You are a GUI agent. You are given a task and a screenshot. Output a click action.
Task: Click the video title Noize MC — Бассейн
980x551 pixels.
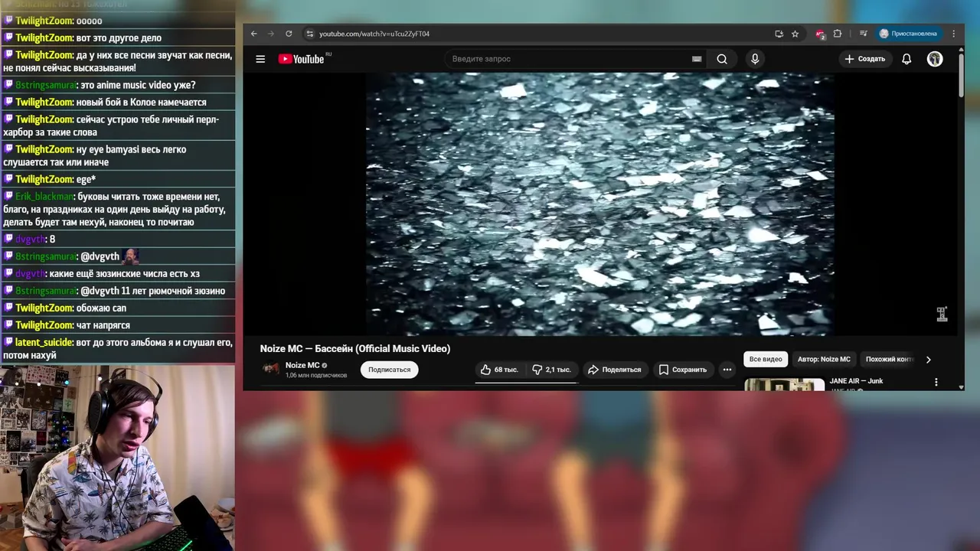pos(355,349)
